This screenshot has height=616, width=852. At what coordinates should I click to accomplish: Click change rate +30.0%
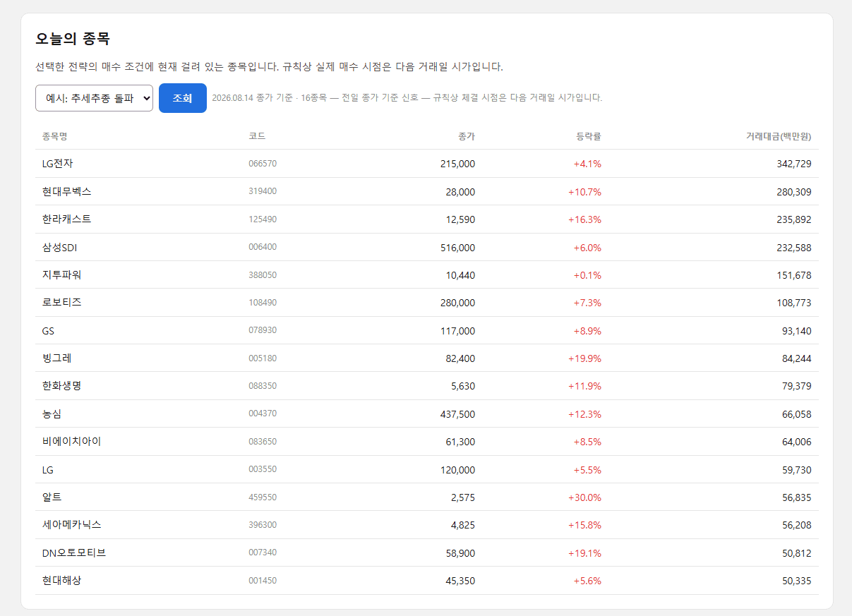pos(584,497)
